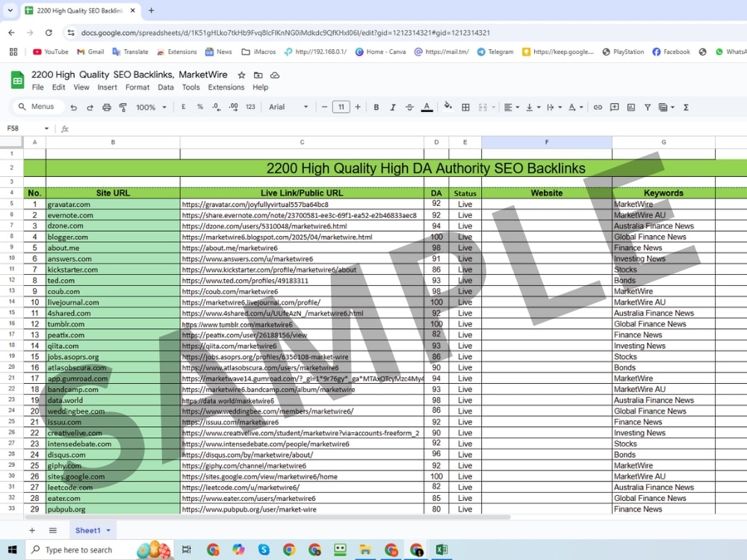
Task: Click Menus search box
Action: [x=37, y=107]
